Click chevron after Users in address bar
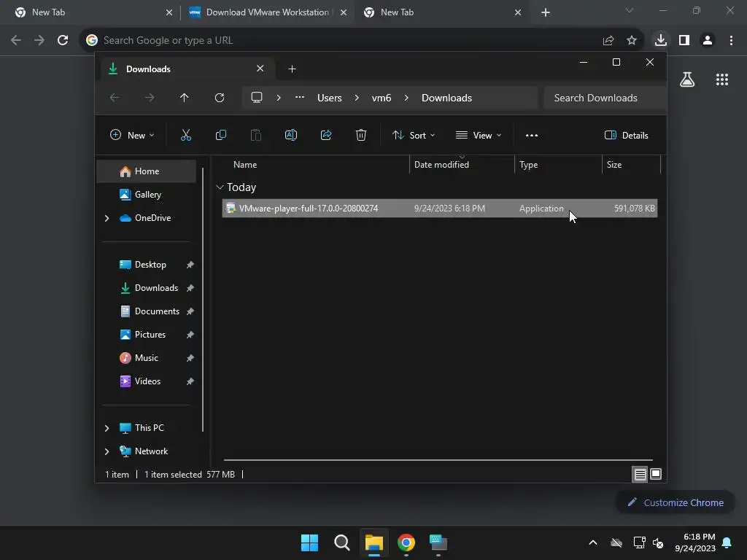Viewport: 747px width, 560px height. [357, 98]
